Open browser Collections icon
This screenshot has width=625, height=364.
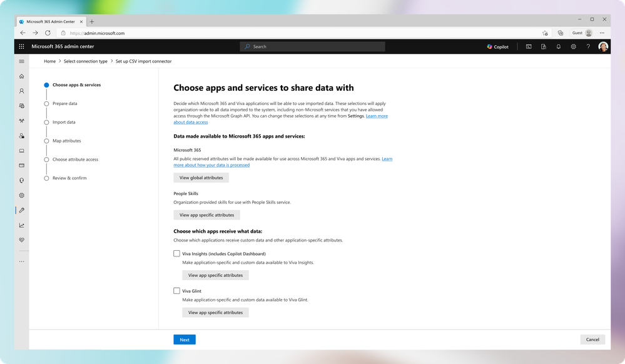(560, 33)
